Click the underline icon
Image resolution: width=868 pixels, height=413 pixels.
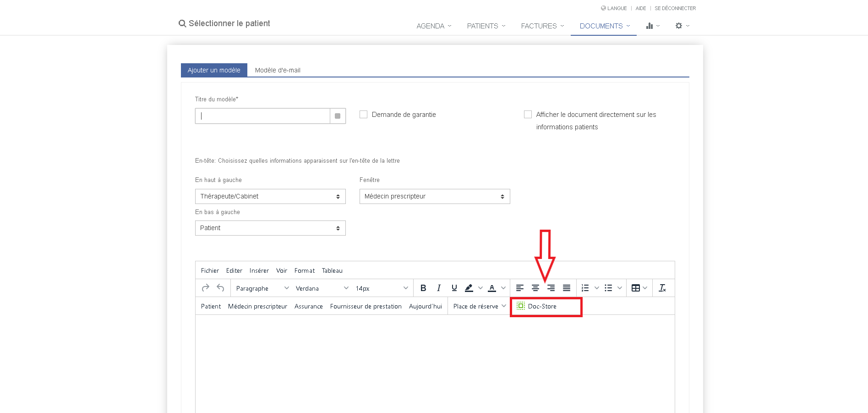click(x=454, y=288)
